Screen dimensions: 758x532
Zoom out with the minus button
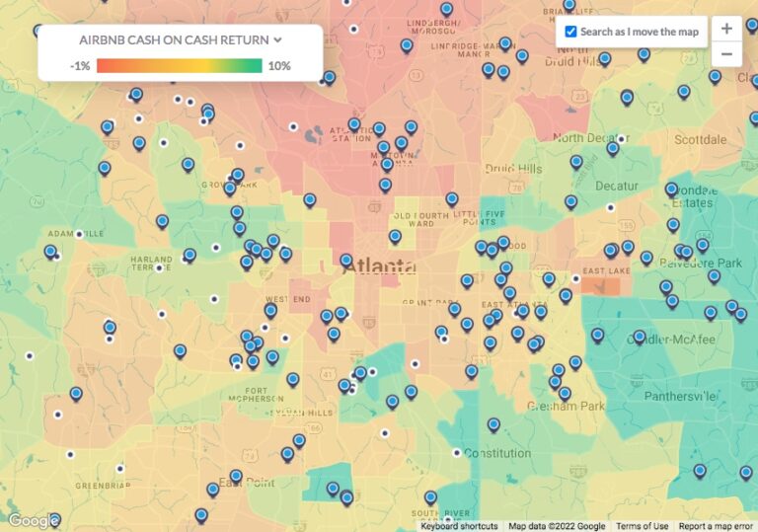(726, 54)
